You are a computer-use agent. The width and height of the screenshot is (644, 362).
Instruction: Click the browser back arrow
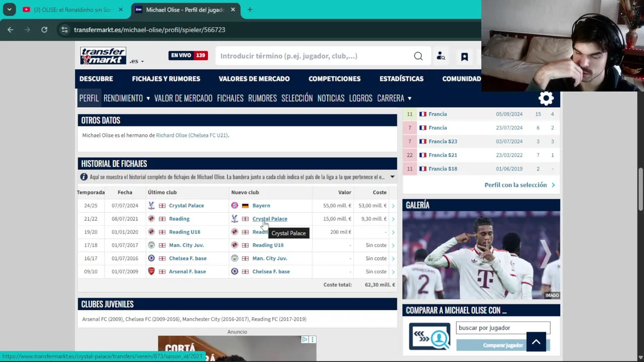coord(10,30)
